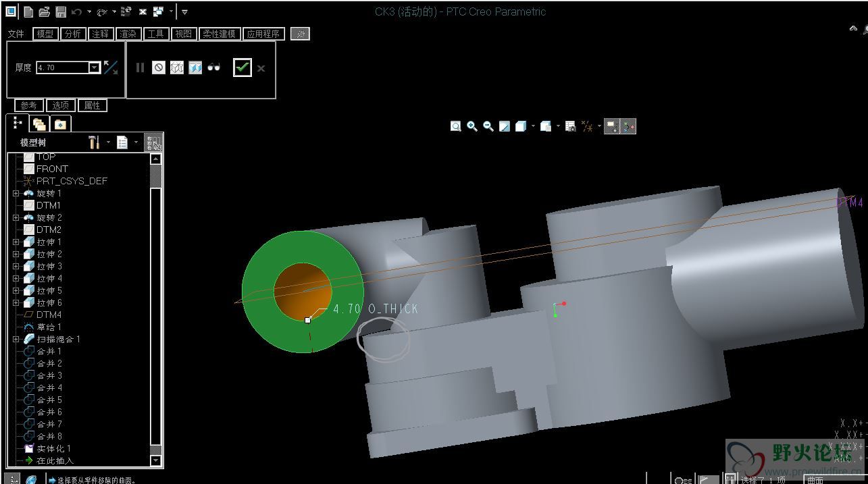Screen dimensions: 868x484
Task: Open the datum display filters dropdown arrow
Action: (x=599, y=126)
